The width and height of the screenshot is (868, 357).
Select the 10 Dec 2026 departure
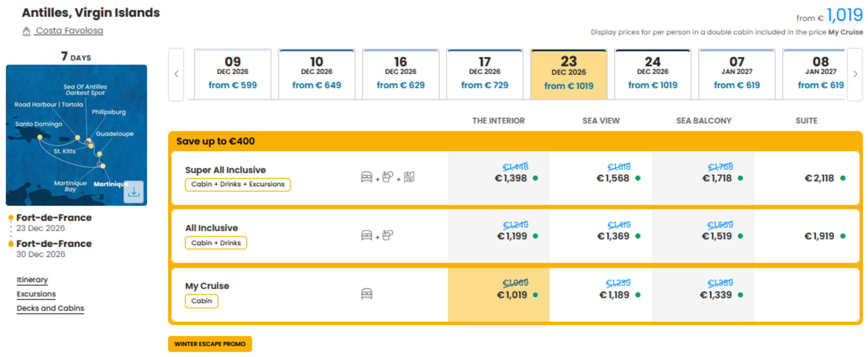point(317,74)
